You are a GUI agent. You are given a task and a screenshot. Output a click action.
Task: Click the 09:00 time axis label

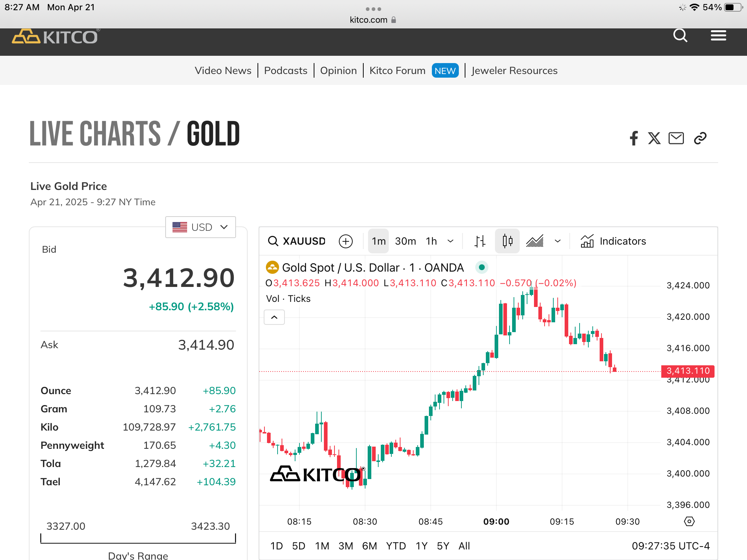tap(496, 521)
